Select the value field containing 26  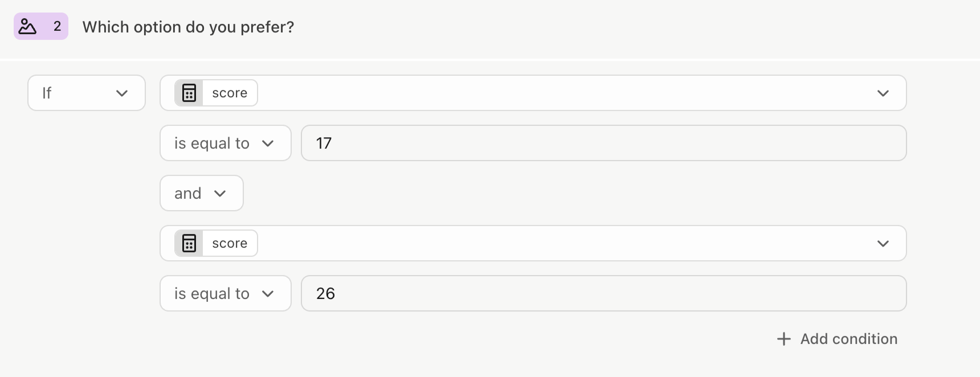pyautogui.click(x=604, y=293)
